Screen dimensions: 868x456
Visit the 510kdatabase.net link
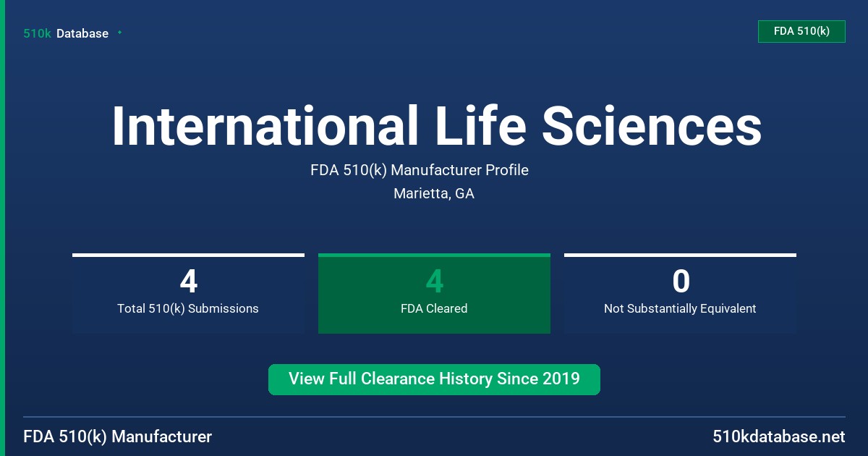pos(779,437)
